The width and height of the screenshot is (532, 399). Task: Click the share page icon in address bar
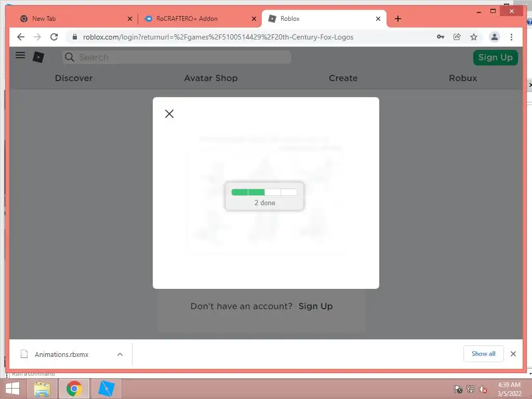click(457, 37)
